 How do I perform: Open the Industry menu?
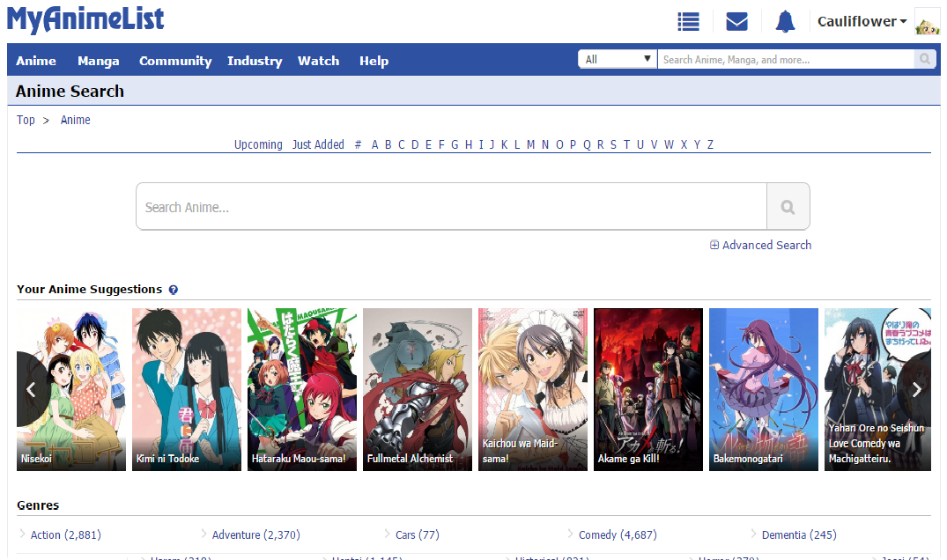255,61
